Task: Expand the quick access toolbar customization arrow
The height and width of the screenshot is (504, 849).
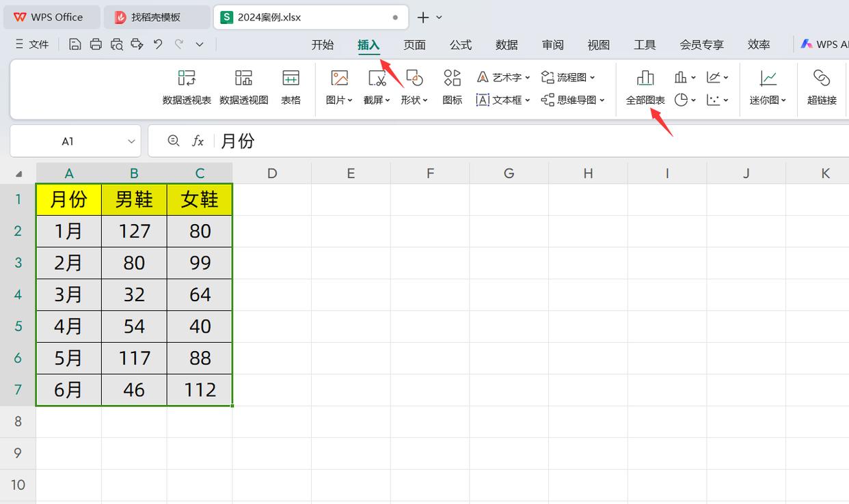Action: click(x=200, y=44)
